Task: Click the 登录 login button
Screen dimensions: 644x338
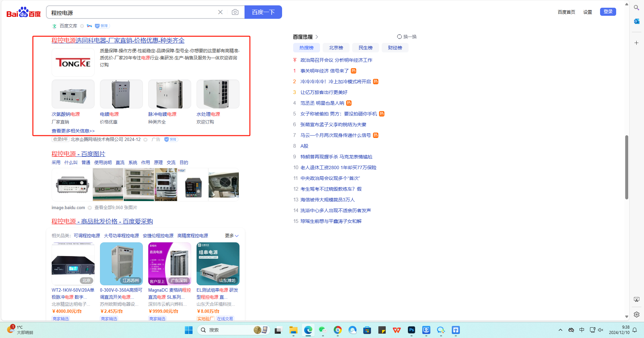Action: [x=608, y=12]
